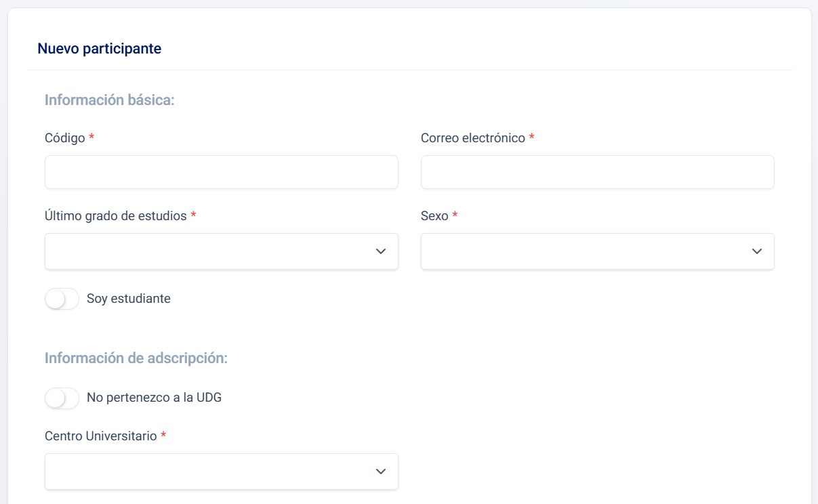The height and width of the screenshot is (504, 818).
Task: Click the Nuevo participante heading
Action: pos(99,49)
